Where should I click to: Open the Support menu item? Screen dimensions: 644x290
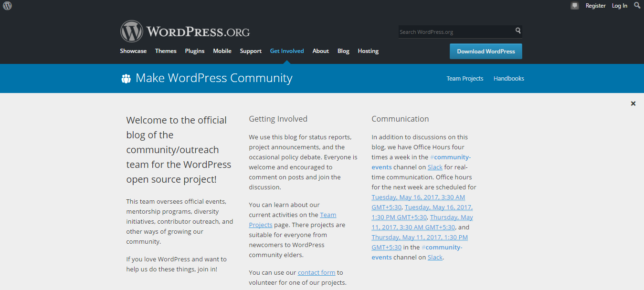point(251,51)
